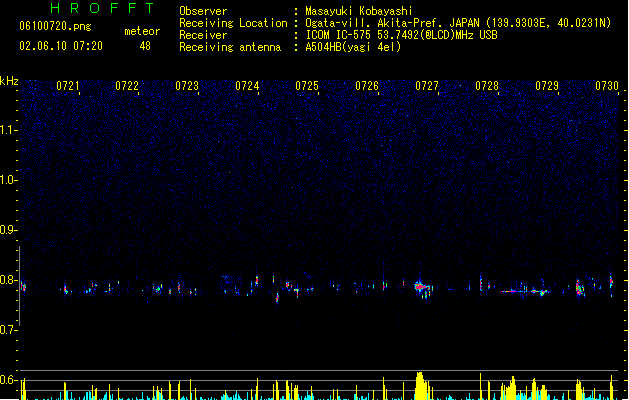This screenshot has width=629, height=400.
Task: Click the 1.1 kHz axis label
Action: 8,130
